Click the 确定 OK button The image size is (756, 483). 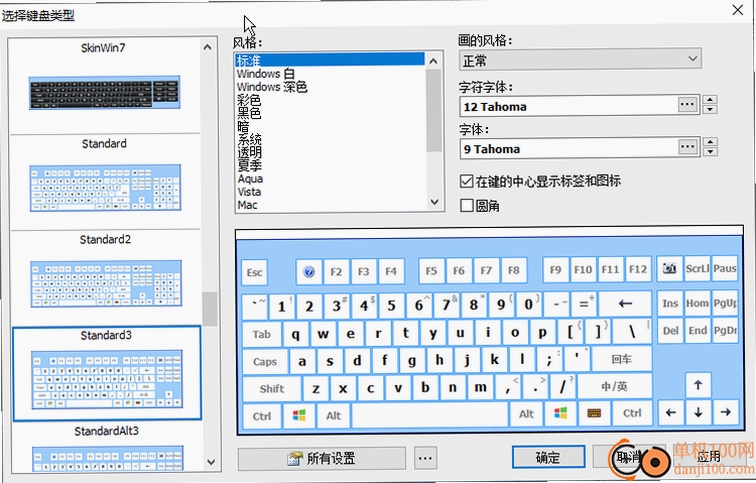click(548, 457)
